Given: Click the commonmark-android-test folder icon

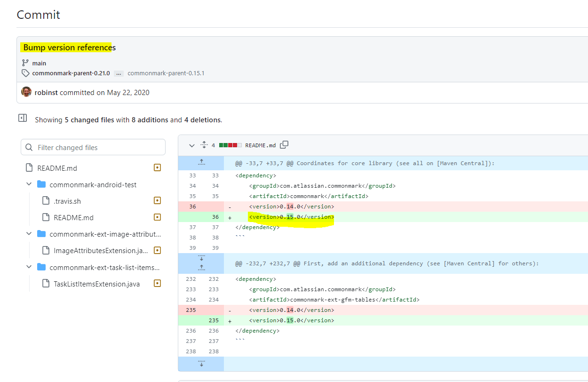Looking at the screenshot, I should [41, 184].
